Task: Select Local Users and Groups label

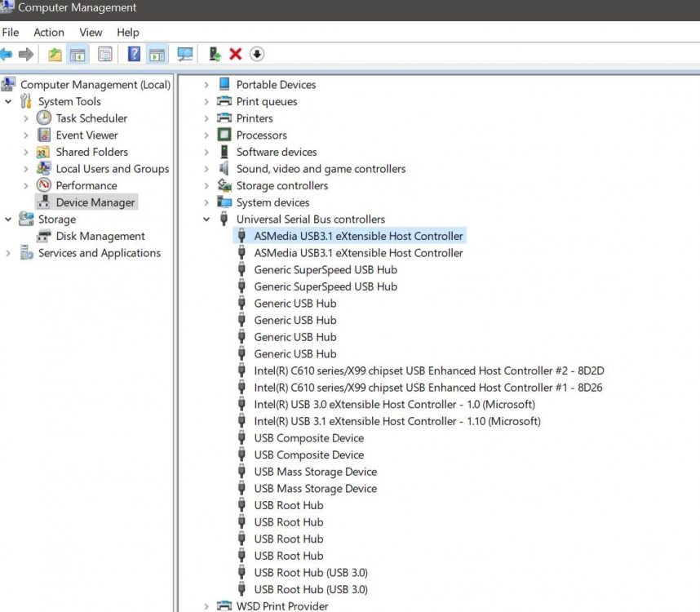Action: click(x=112, y=169)
